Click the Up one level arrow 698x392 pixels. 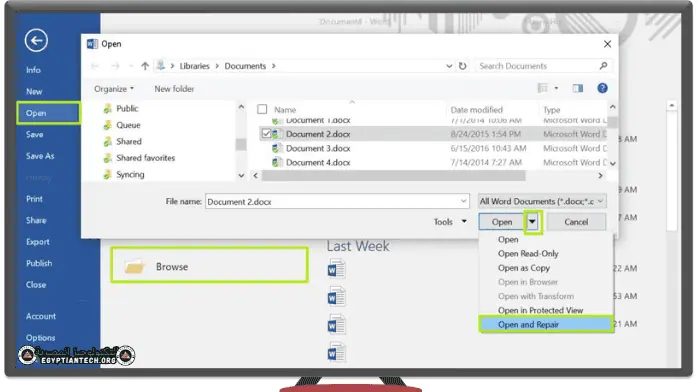(145, 66)
